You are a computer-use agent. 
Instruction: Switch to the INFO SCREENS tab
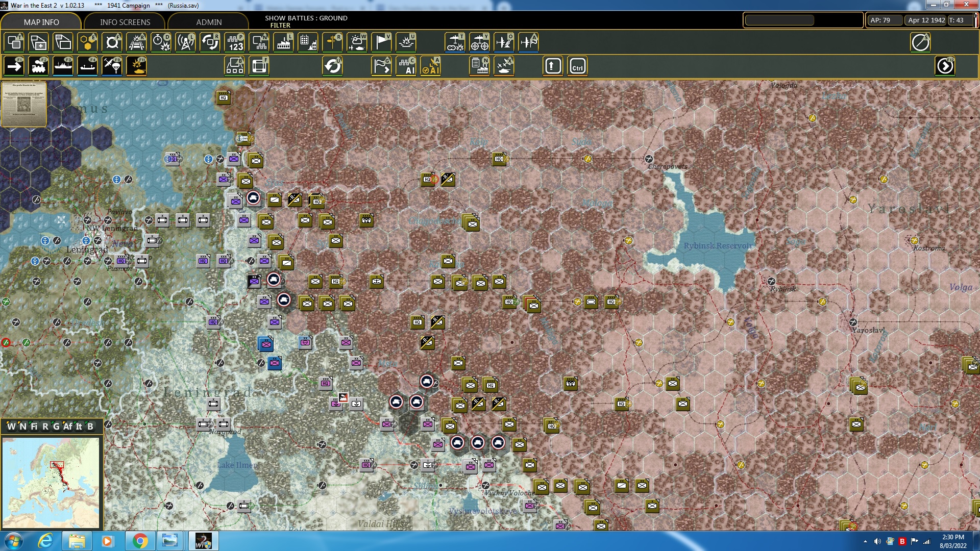coord(125,22)
